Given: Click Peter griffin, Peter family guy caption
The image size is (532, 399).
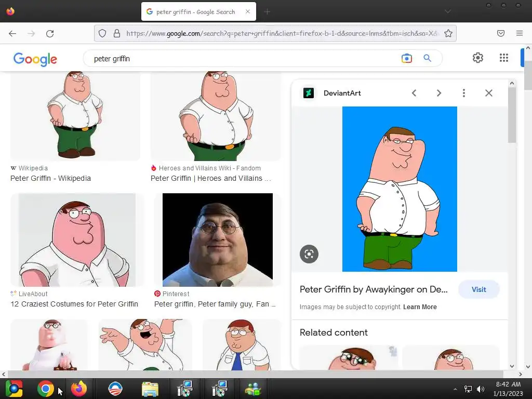Looking at the screenshot, I should point(215,304).
